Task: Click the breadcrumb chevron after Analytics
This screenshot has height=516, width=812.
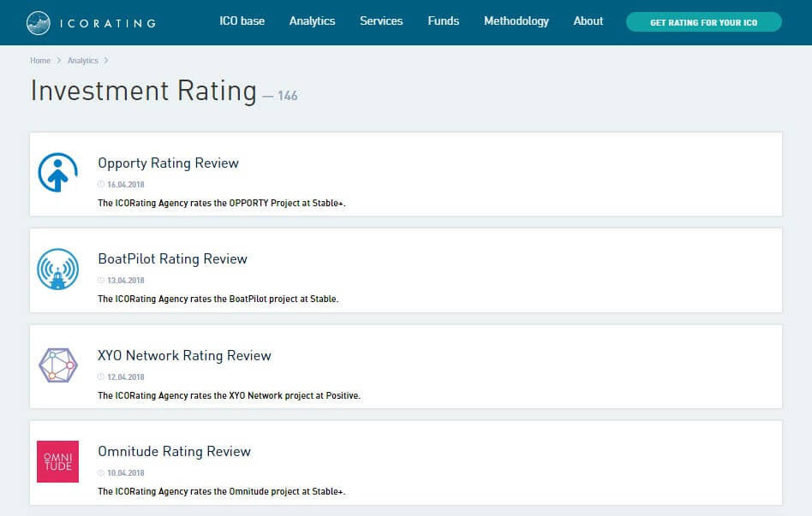Action: point(106,61)
